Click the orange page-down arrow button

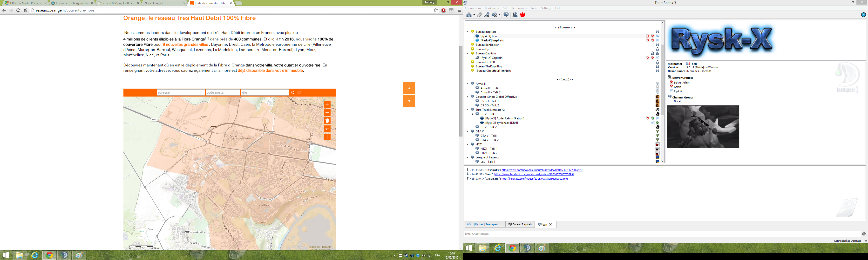click(x=409, y=101)
